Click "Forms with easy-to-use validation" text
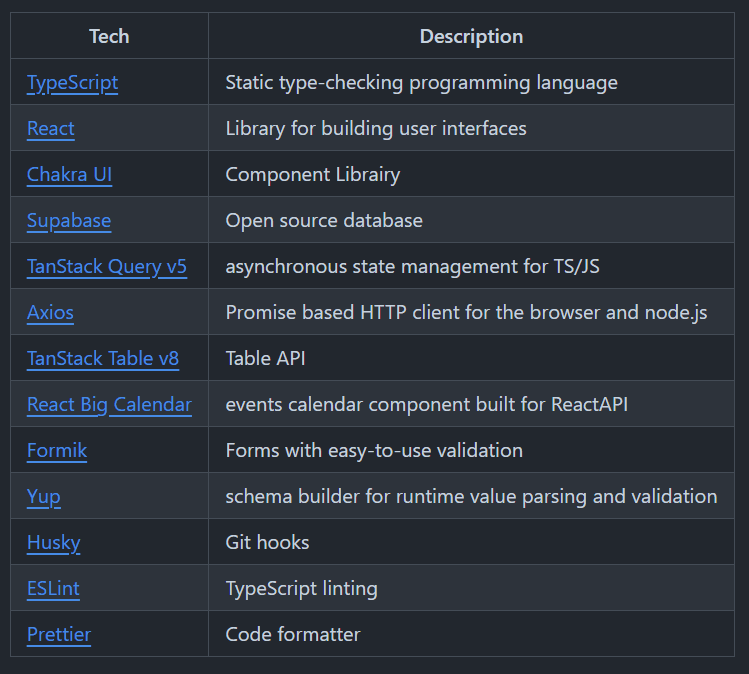Screen dimensions: 749x674 pyautogui.click(x=374, y=450)
